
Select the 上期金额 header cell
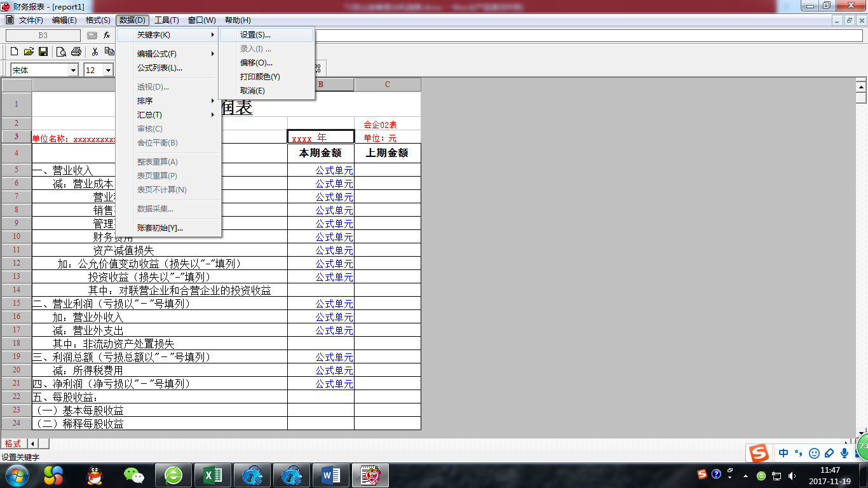tap(388, 153)
